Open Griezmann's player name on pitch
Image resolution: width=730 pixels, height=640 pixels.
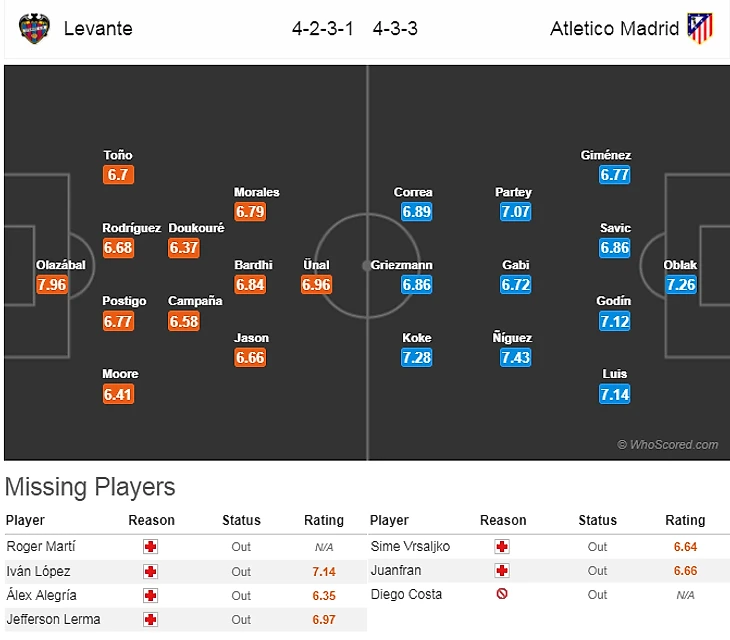pos(401,265)
